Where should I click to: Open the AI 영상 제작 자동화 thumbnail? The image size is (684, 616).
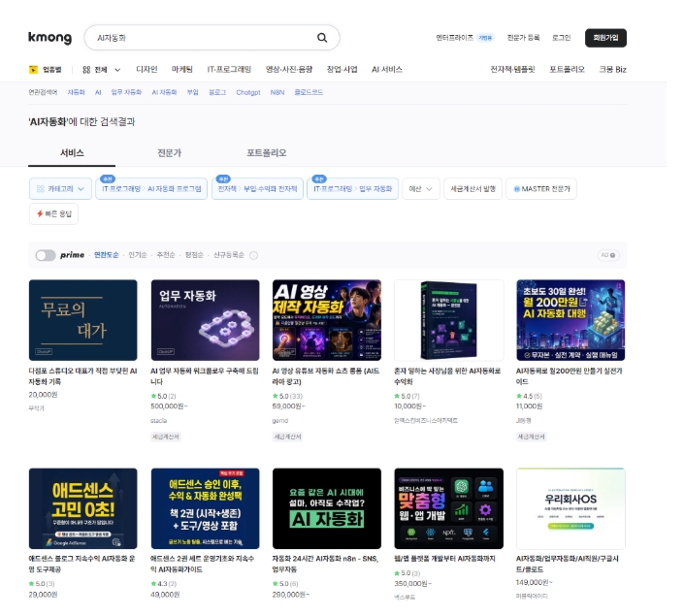point(327,320)
